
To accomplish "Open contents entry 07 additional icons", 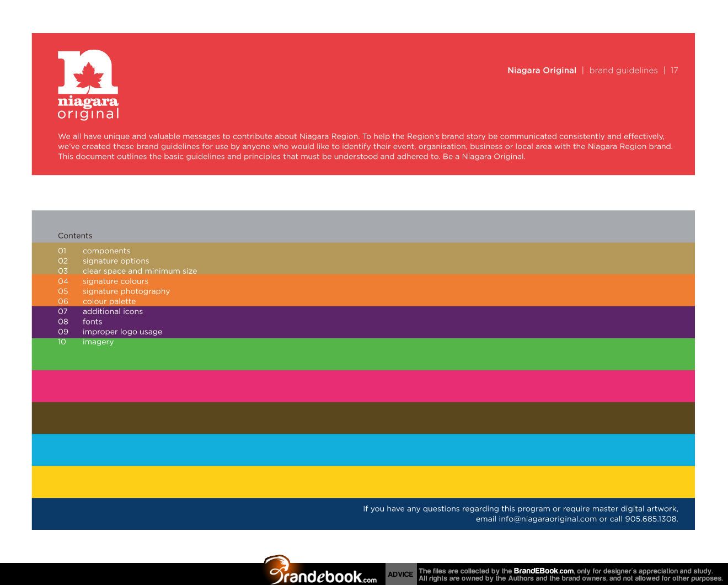I will tap(100, 311).
